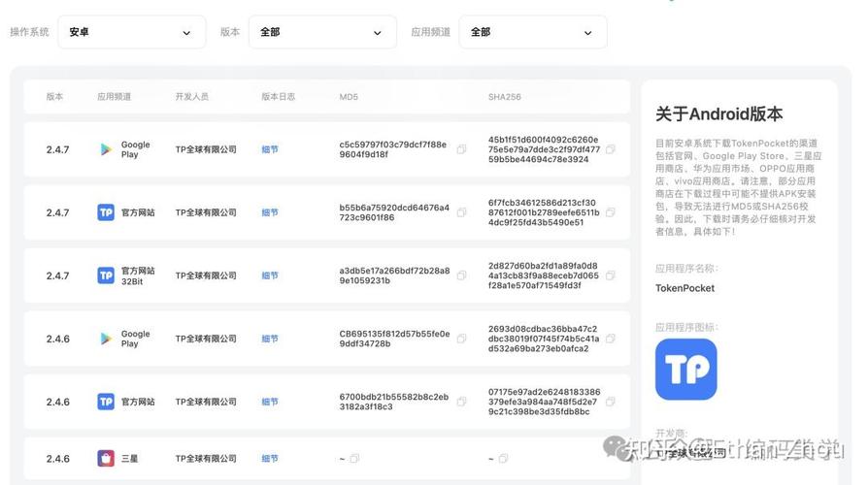Open the 操作系统 dropdown showing 安卓
Viewport: 868px width, 485px height.
(x=132, y=32)
